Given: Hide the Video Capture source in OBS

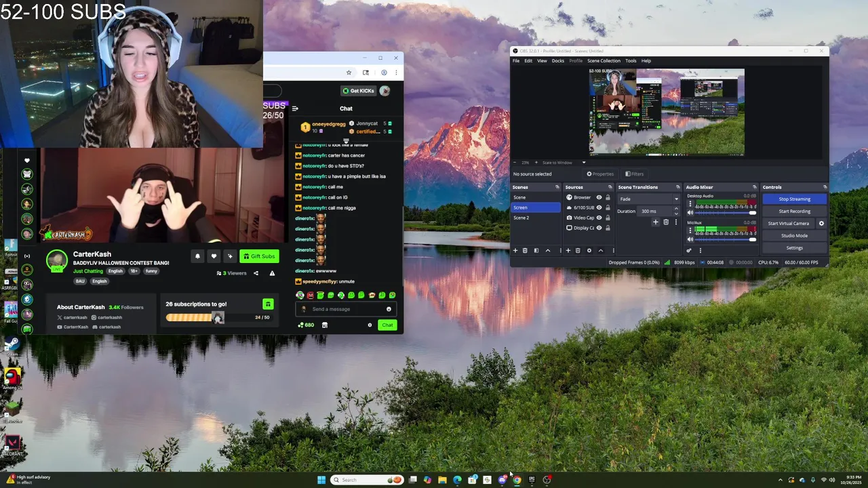Looking at the screenshot, I should click(599, 218).
